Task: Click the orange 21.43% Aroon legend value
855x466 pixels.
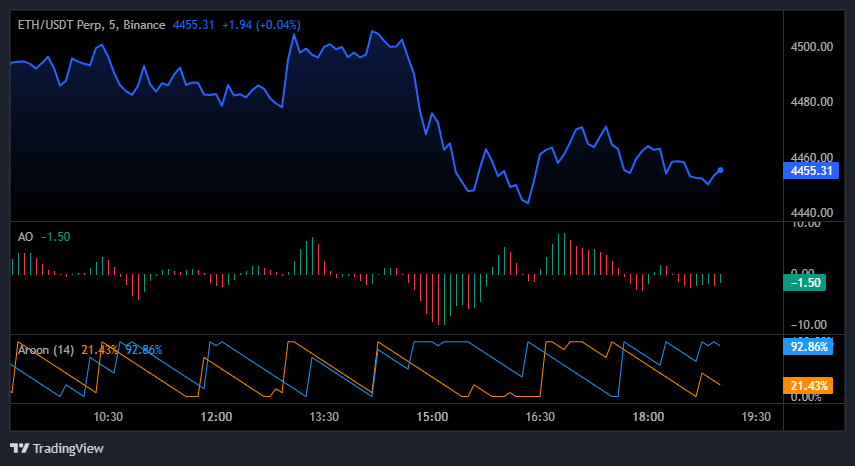Action: click(x=100, y=349)
